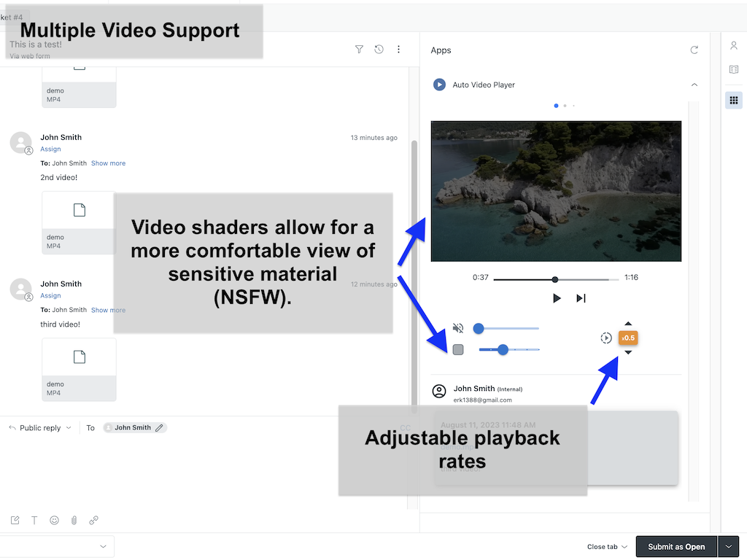
Task: Click the CC button
Action: [405, 427]
